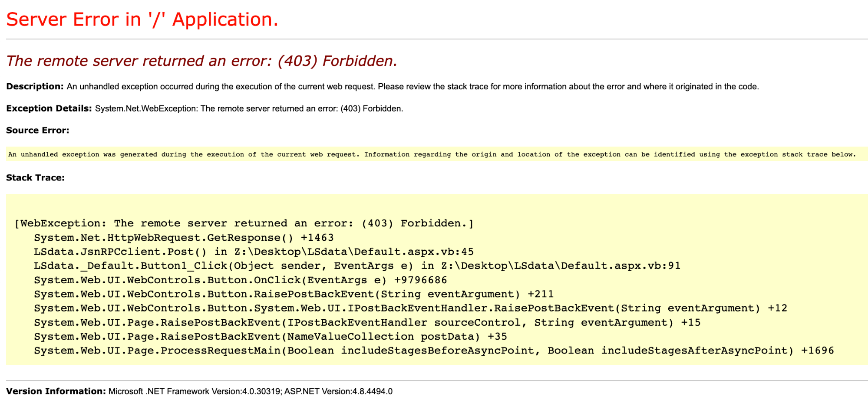
Task: Select the "LSdata.JsnRPCclient.Post()" stack trace line
Action: [254, 252]
